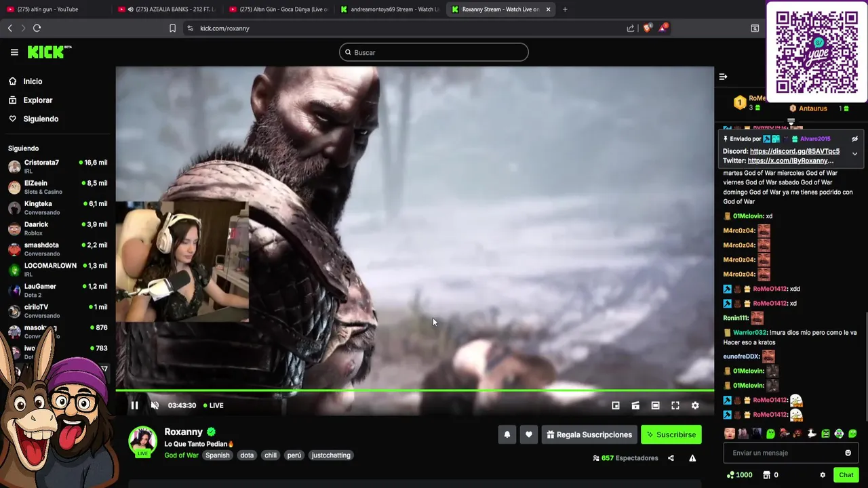Reload the page

(x=37, y=28)
